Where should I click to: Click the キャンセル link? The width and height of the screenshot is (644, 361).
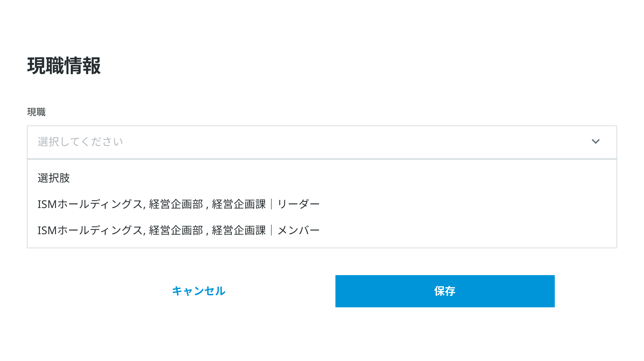tap(199, 291)
